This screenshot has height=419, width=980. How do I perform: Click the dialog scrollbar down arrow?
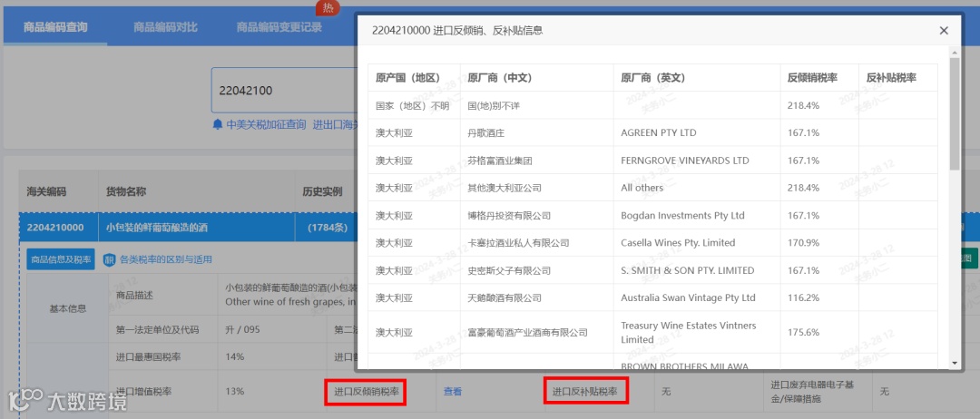tap(954, 363)
